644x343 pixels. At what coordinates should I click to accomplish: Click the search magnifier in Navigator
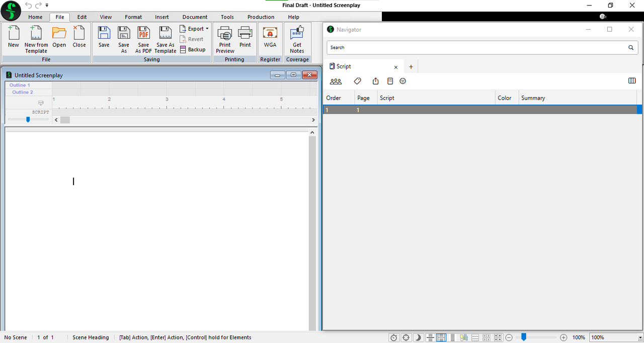[631, 48]
